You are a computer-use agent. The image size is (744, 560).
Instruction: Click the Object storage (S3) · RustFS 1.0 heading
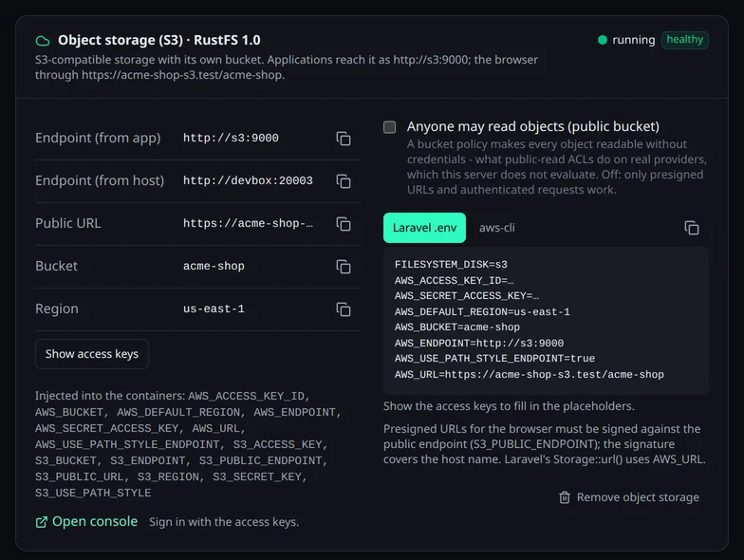point(159,40)
